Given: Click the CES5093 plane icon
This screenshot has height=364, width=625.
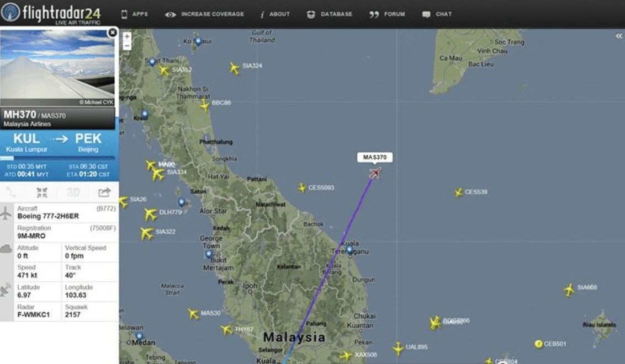Looking at the screenshot, I should 302,188.
